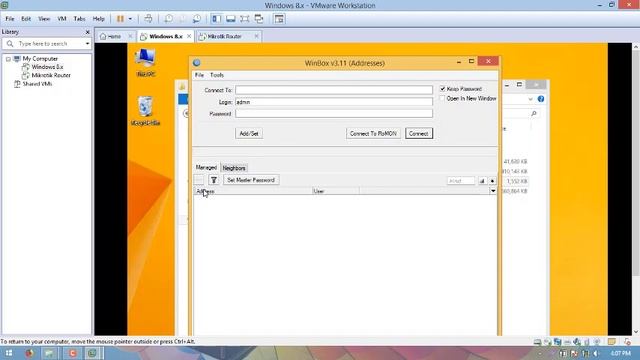Enter full screen mode icon
This screenshot has width=640, height=360.
[244, 19]
